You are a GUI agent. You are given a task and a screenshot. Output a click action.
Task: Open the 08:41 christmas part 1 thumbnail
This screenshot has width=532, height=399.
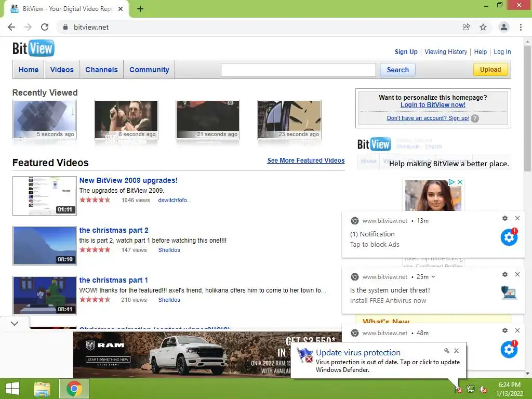click(x=45, y=296)
